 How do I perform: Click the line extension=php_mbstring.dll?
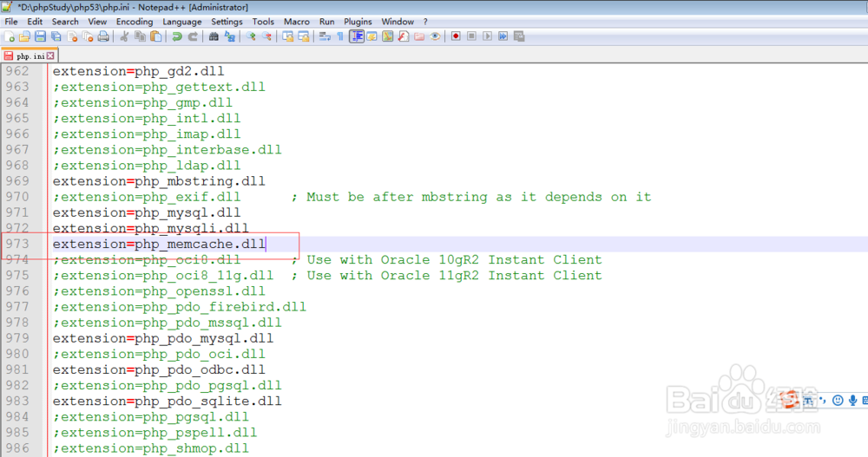(159, 181)
